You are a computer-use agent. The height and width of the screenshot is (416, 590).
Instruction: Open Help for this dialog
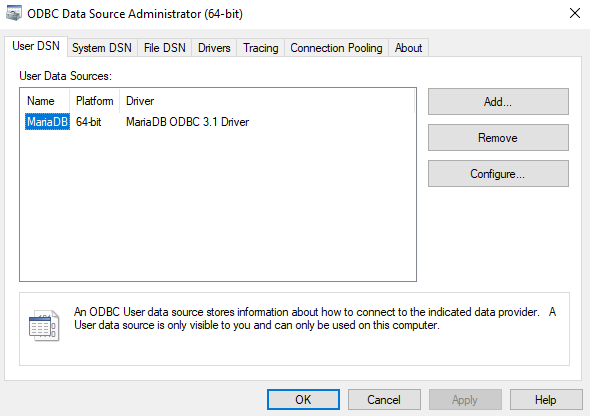point(546,399)
